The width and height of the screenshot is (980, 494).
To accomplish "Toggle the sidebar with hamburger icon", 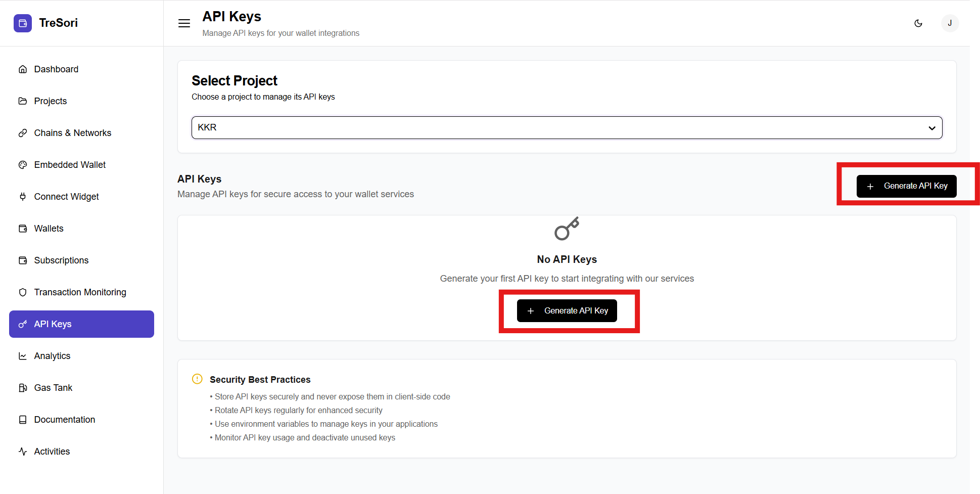I will coord(184,23).
